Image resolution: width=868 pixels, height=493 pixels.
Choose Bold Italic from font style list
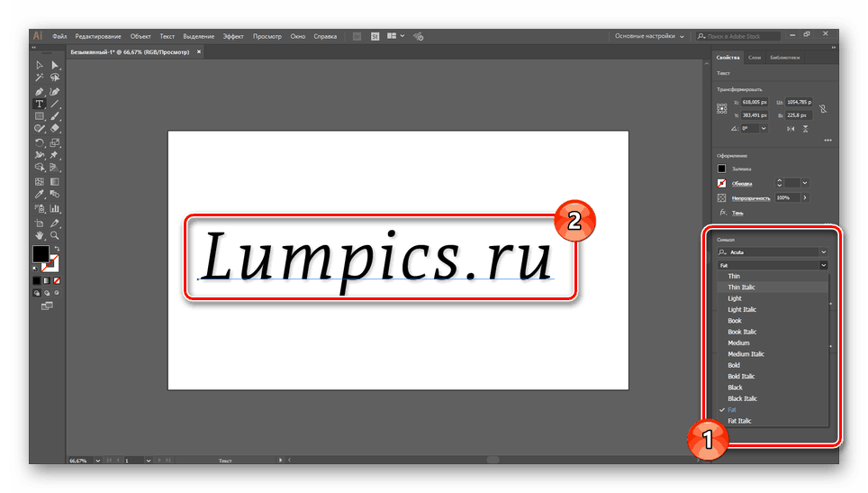741,377
